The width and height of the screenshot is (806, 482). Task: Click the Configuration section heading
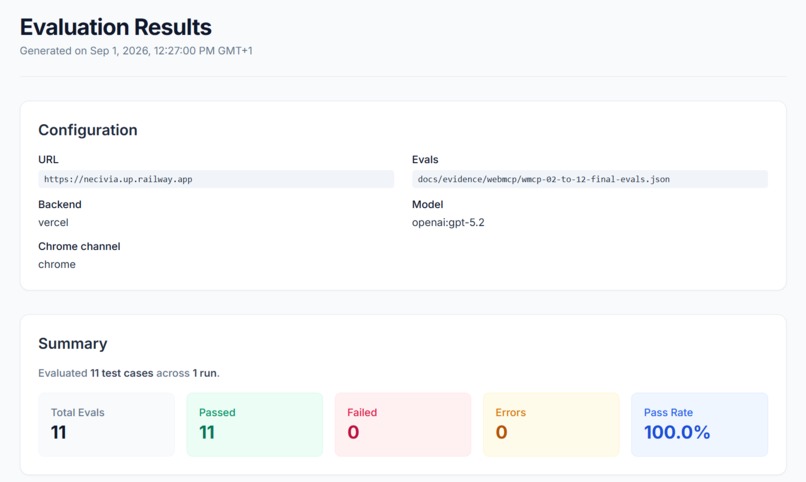[88, 130]
